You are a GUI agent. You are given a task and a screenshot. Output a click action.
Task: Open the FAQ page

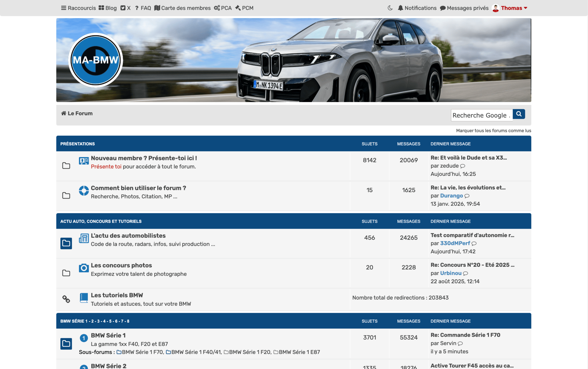(143, 8)
